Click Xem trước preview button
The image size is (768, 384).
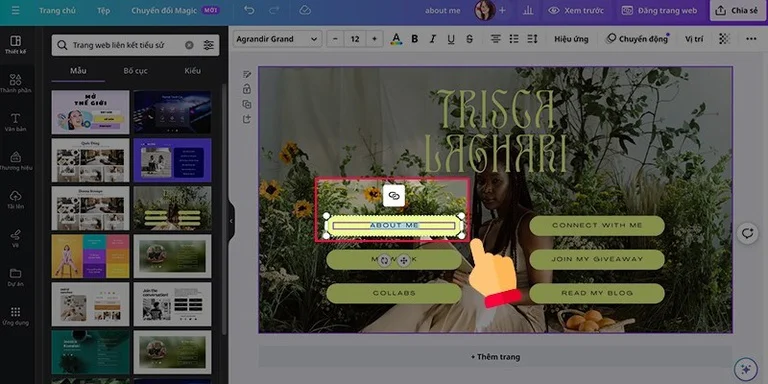click(x=576, y=10)
